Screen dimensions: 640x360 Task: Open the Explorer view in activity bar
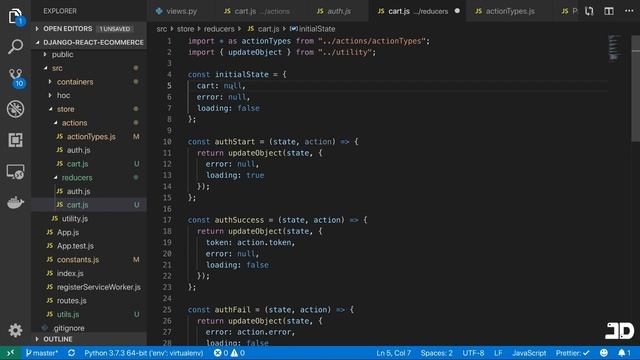point(16,16)
